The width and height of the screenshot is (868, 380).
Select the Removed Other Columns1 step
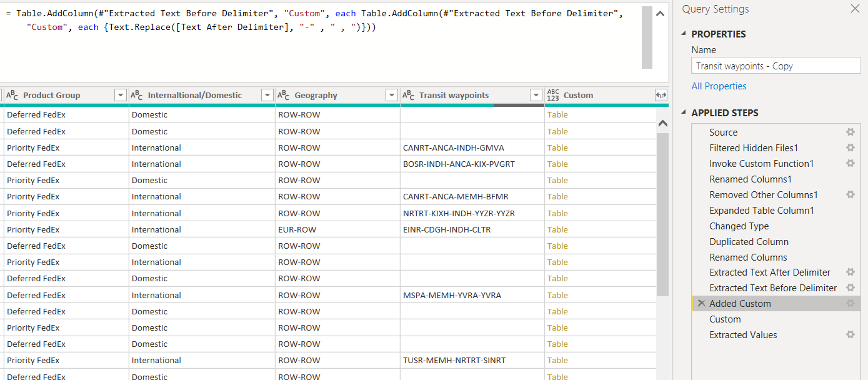(x=764, y=194)
